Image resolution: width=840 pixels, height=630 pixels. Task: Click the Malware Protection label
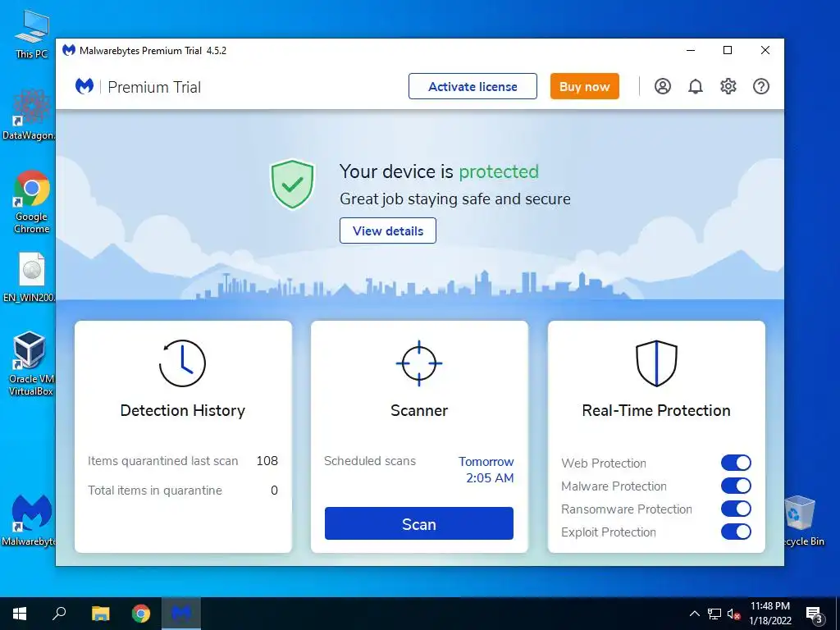(x=614, y=486)
